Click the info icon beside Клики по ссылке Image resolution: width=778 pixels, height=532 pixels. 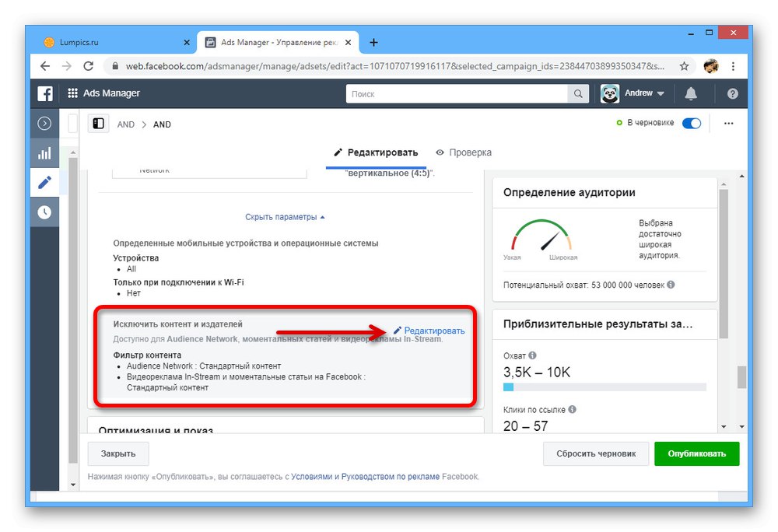coord(572,410)
